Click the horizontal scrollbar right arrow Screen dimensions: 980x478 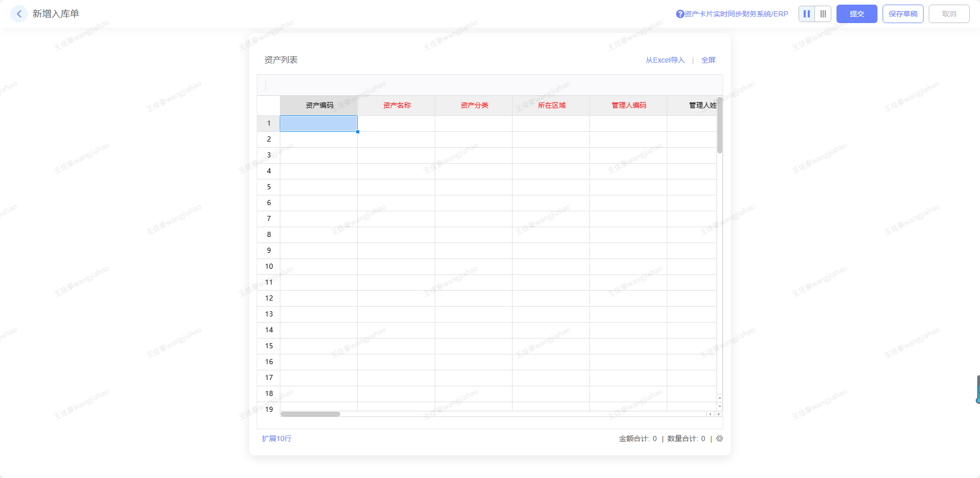point(719,414)
